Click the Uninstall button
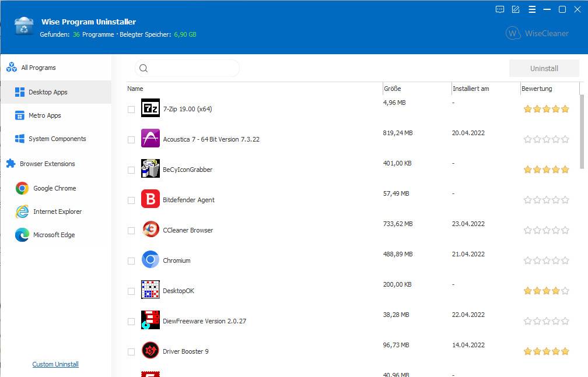 point(544,68)
